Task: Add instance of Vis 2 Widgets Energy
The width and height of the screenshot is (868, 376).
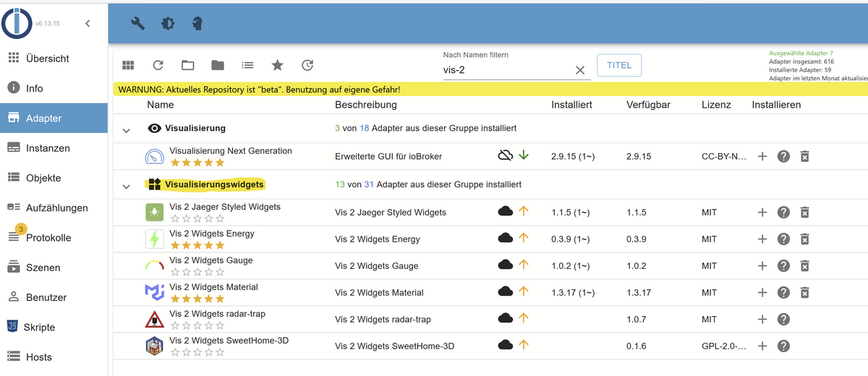Action: (762, 239)
